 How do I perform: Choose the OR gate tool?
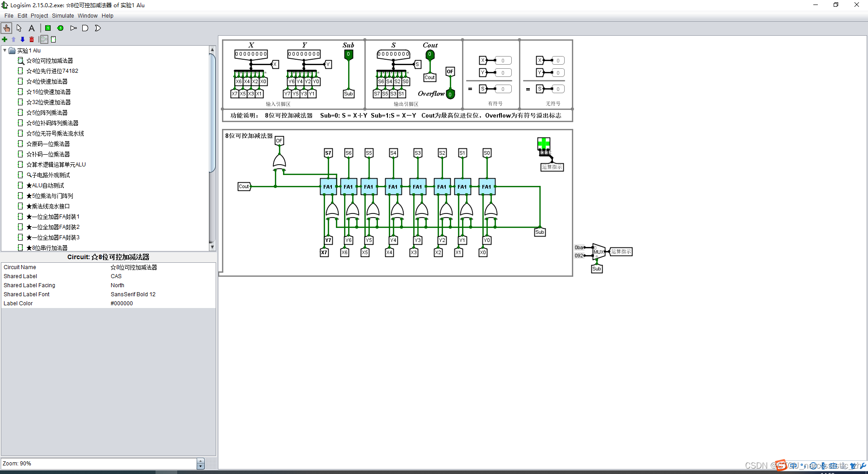(98, 28)
